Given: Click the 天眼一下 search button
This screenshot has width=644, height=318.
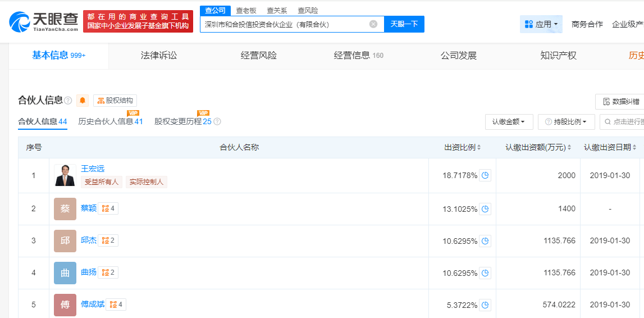Looking at the screenshot, I should 404,24.
